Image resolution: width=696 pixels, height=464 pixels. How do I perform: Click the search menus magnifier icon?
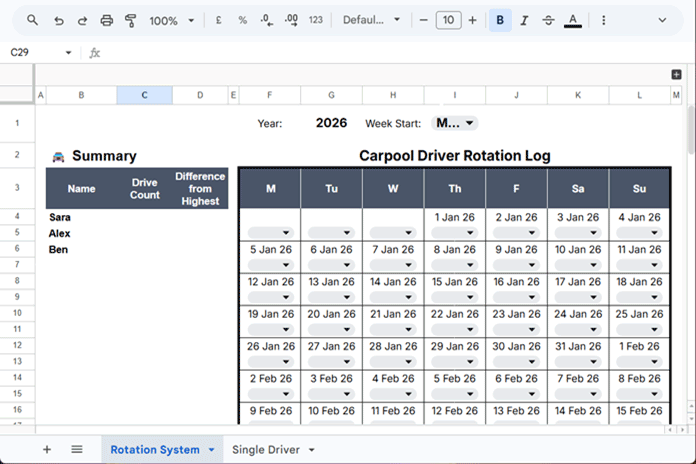point(32,20)
